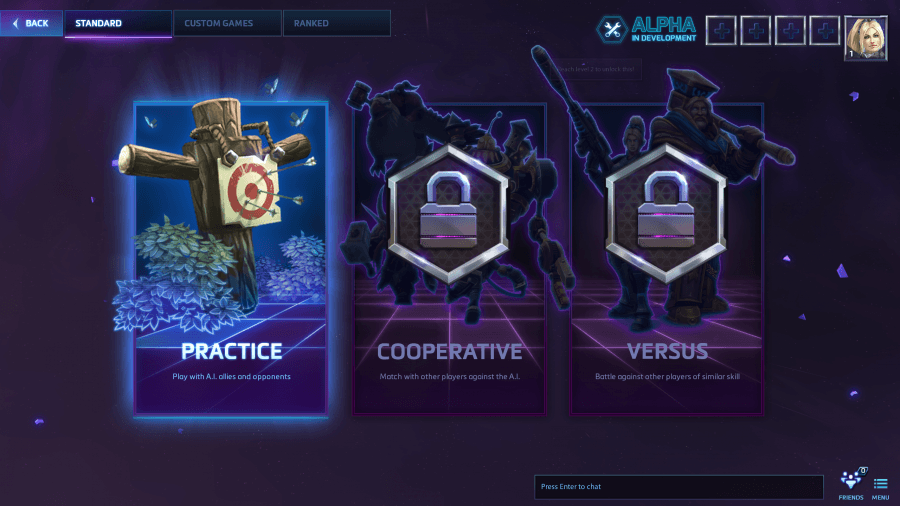Click the second party invite plus slot
The width and height of the screenshot is (900, 506).
755,30
